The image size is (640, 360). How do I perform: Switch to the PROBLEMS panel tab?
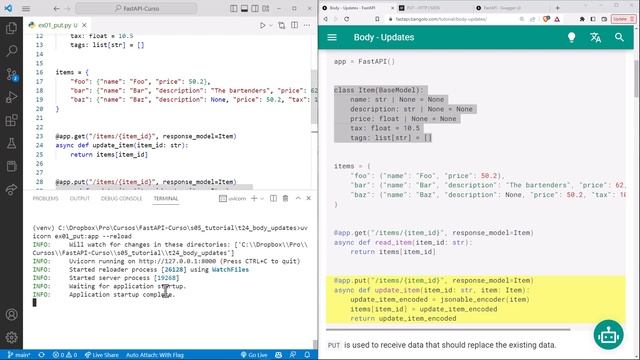point(46,198)
